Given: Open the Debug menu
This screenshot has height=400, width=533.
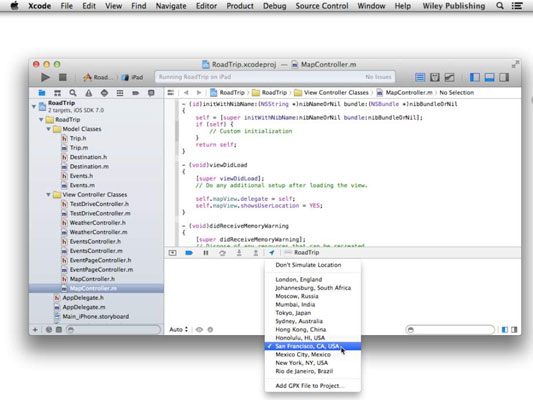Looking at the screenshot, I should point(274,6).
